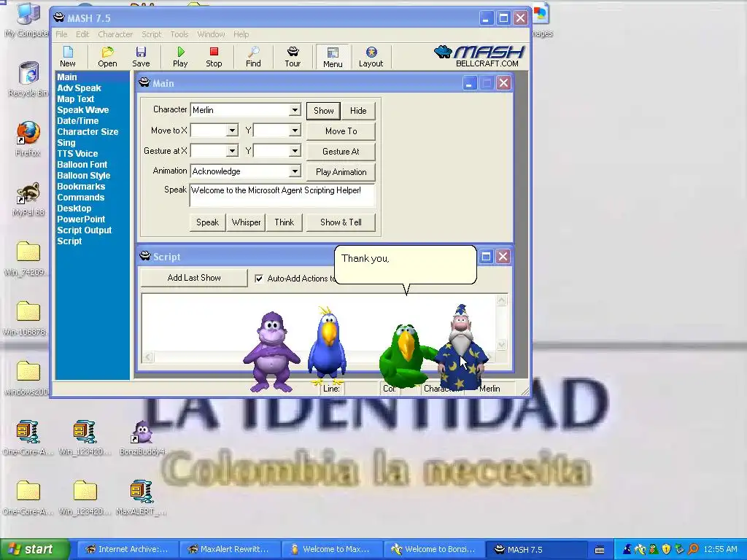Open the Help menu
The width and height of the screenshot is (747, 560).
241,34
